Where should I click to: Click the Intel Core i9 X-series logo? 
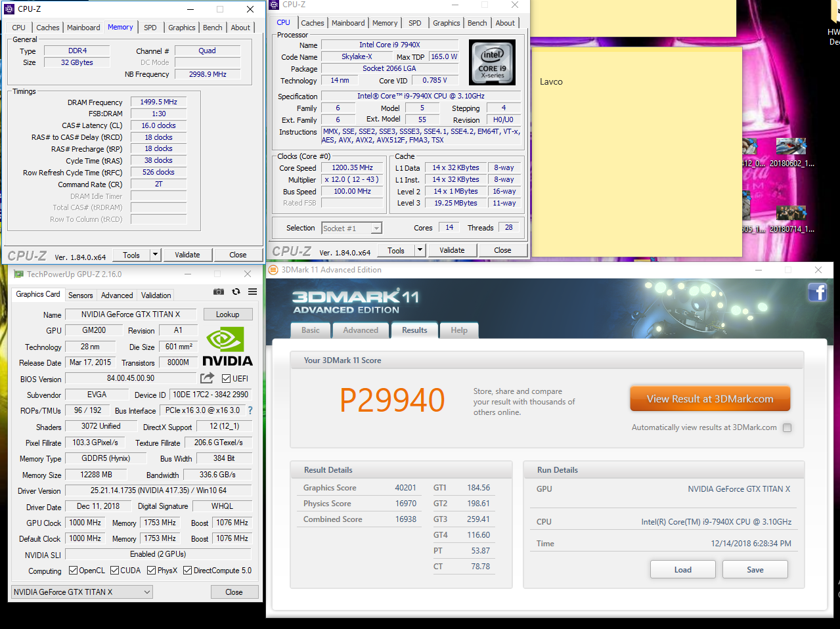coord(492,62)
